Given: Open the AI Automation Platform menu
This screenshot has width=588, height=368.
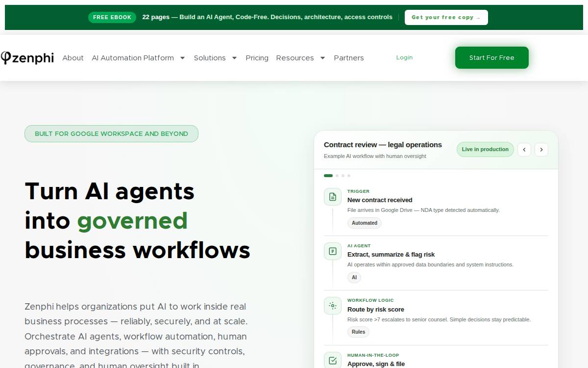Looking at the screenshot, I should 133,58.
